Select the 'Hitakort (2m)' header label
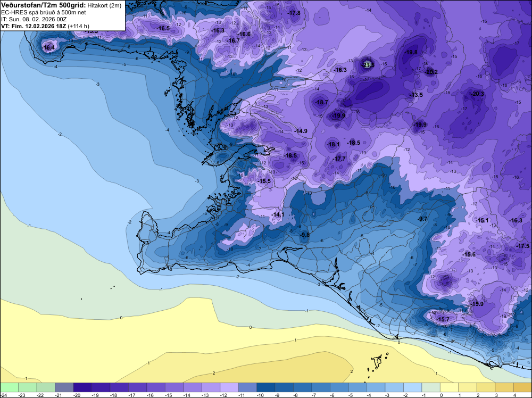The height and width of the screenshot is (398, 532). tap(104, 5)
